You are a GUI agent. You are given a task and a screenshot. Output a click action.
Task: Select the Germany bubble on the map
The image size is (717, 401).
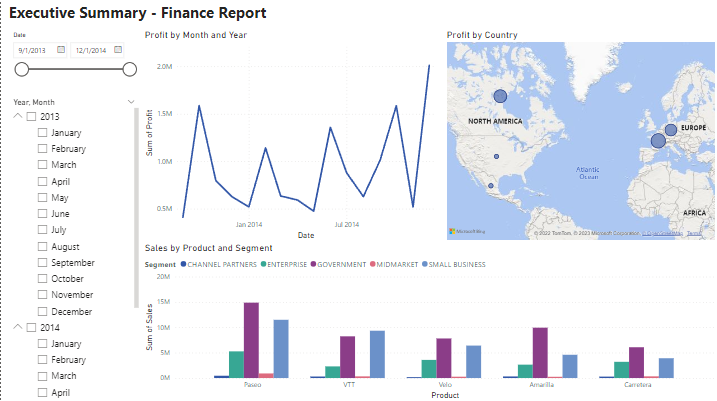tap(671, 130)
